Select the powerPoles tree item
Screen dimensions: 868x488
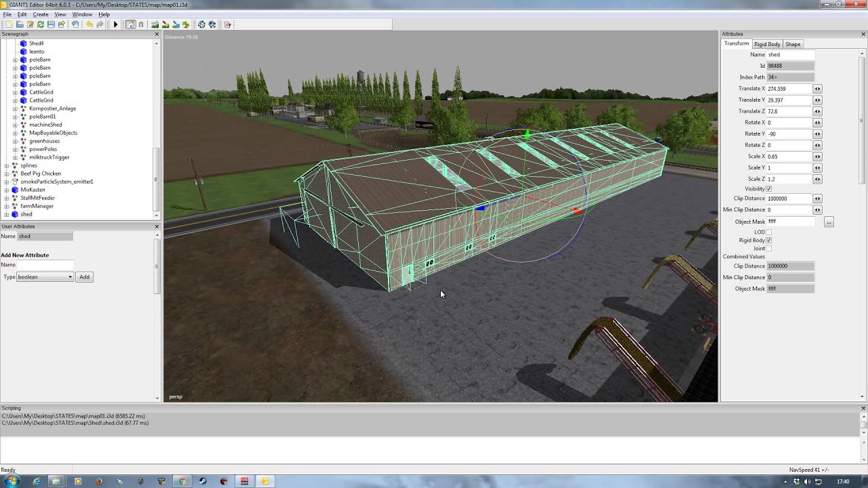pos(43,149)
